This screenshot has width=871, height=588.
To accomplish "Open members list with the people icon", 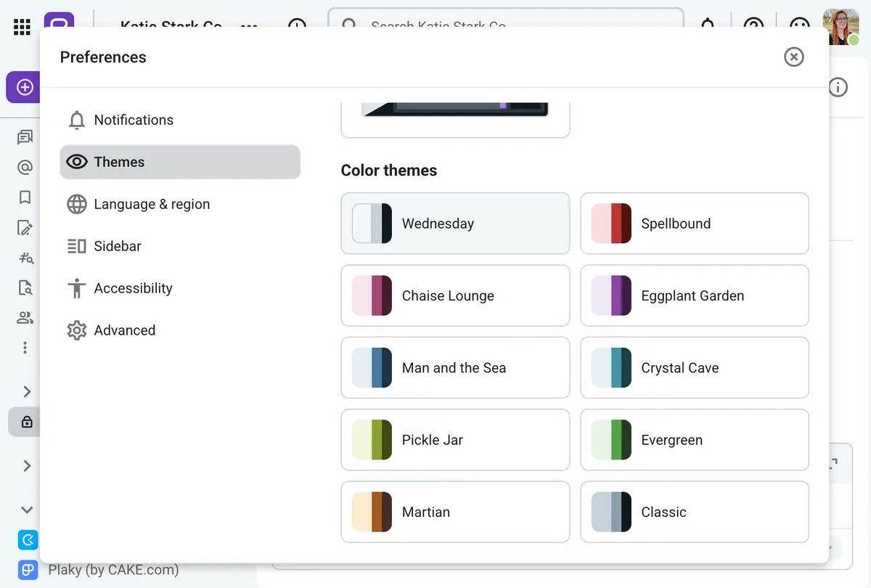I will coord(24,317).
